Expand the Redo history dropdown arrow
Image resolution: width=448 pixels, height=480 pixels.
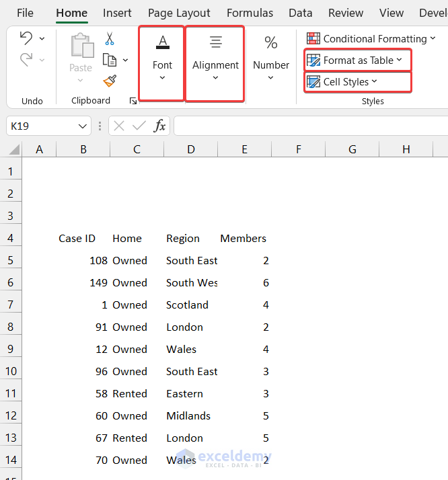click(x=42, y=60)
